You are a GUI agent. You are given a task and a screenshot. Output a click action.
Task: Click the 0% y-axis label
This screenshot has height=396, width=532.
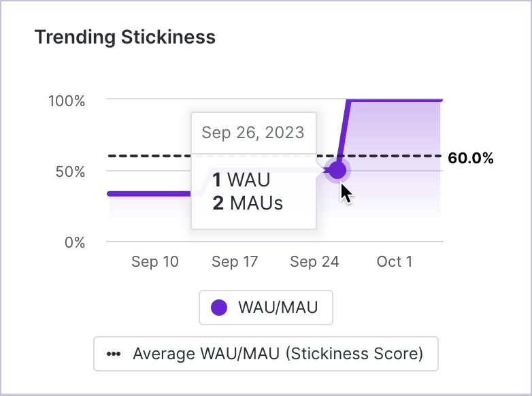[75, 243]
